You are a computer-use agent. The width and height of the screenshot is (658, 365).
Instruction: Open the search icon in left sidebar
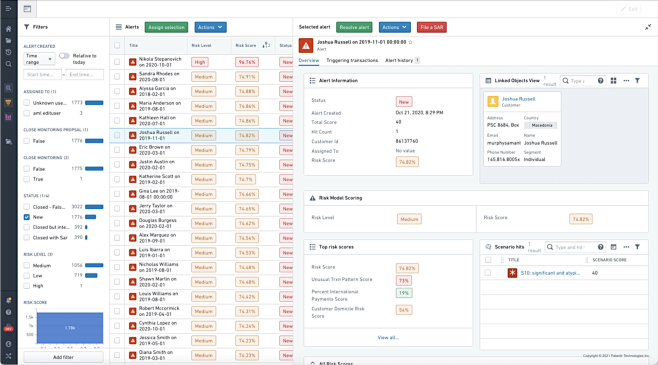pyautogui.click(x=8, y=64)
